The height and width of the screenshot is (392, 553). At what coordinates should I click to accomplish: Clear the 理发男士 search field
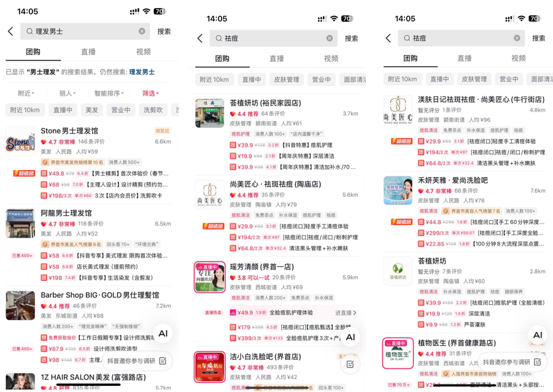142,31
